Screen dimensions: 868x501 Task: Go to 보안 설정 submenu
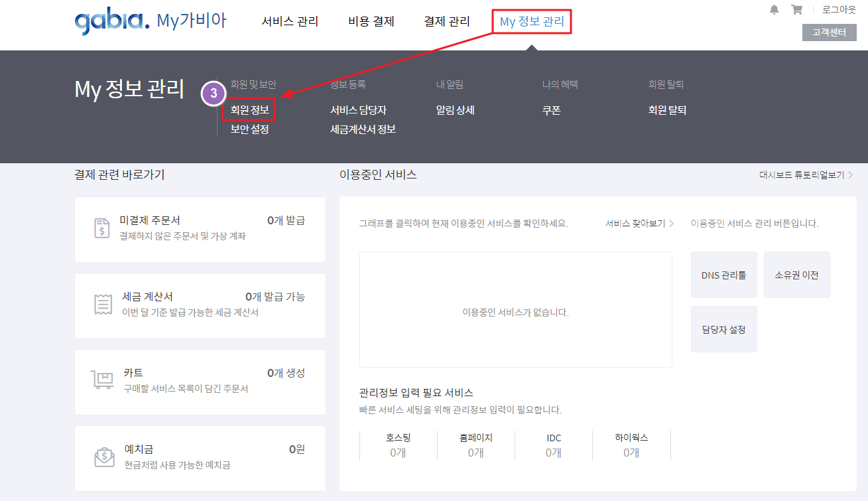point(249,129)
